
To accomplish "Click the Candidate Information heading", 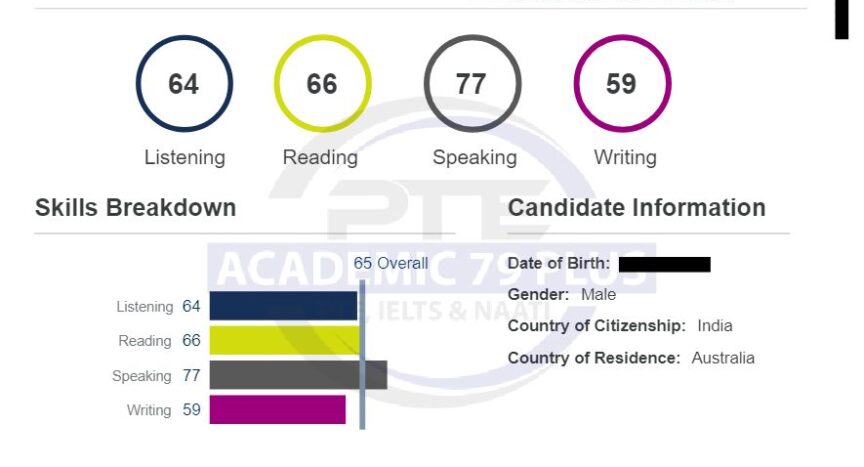I will click(636, 208).
